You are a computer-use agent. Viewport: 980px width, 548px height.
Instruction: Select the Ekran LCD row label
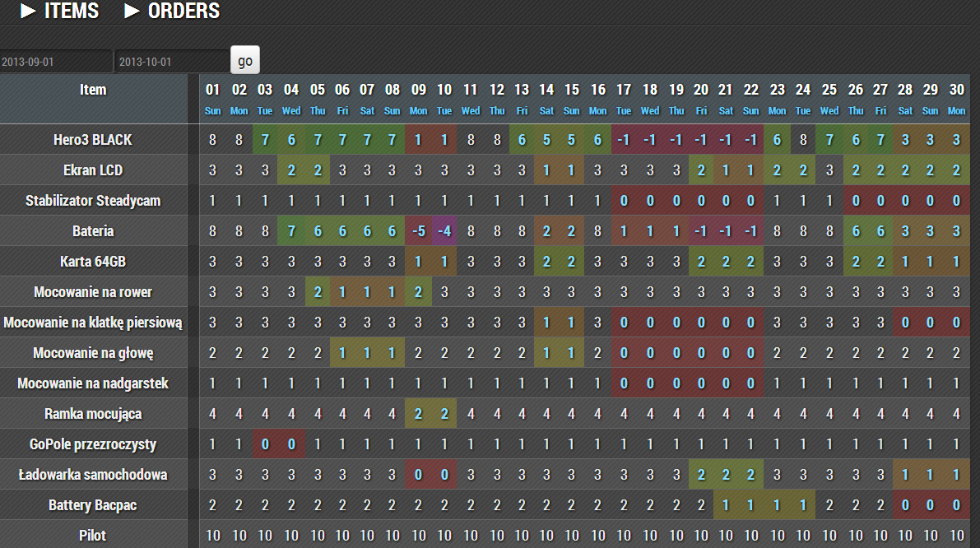[x=93, y=170]
